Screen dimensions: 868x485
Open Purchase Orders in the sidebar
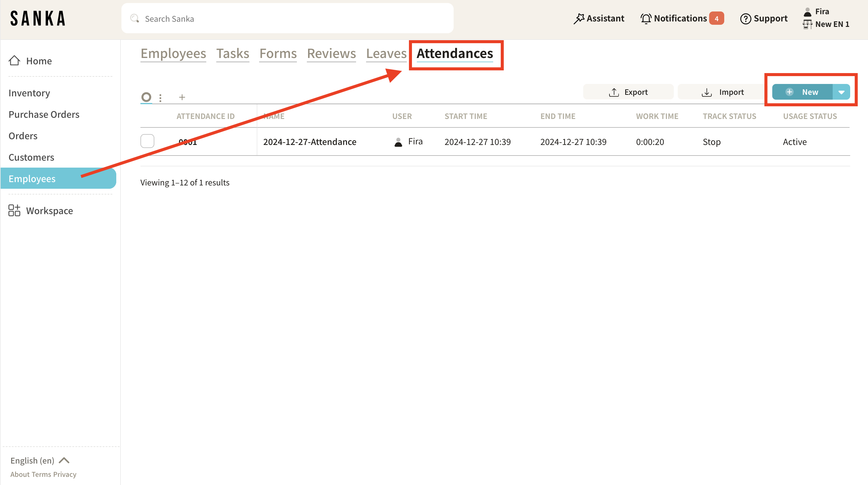click(x=44, y=114)
